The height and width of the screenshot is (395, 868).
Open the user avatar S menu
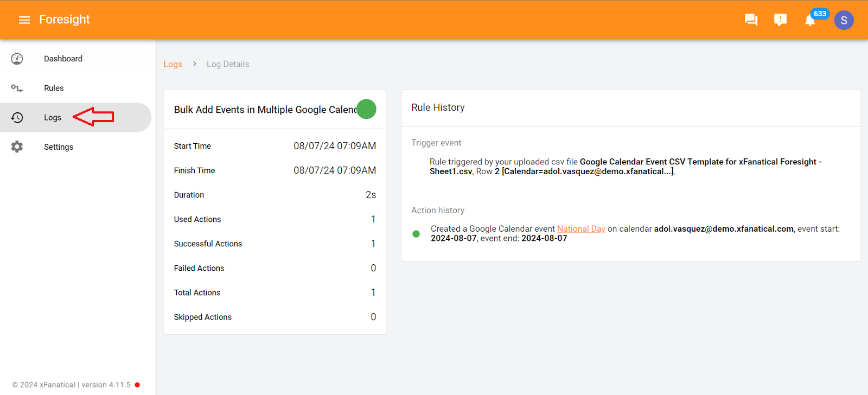click(x=844, y=20)
